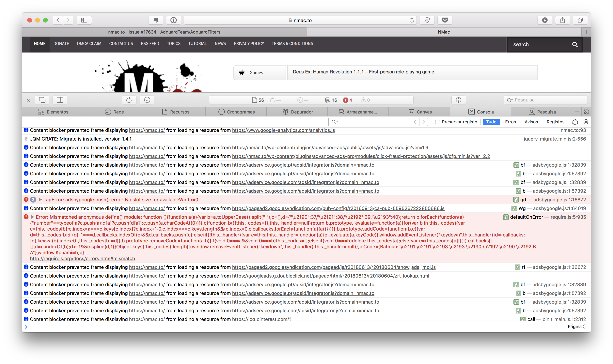Enable the Preservar registo checkbox
Viewport: 613px width, 364px height.
tap(438, 122)
